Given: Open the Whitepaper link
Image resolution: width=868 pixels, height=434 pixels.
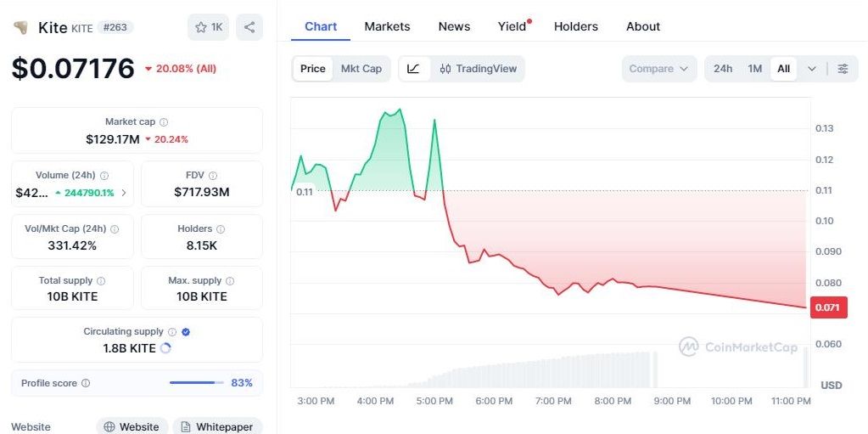Looking at the screenshot, I should pos(216,427).
